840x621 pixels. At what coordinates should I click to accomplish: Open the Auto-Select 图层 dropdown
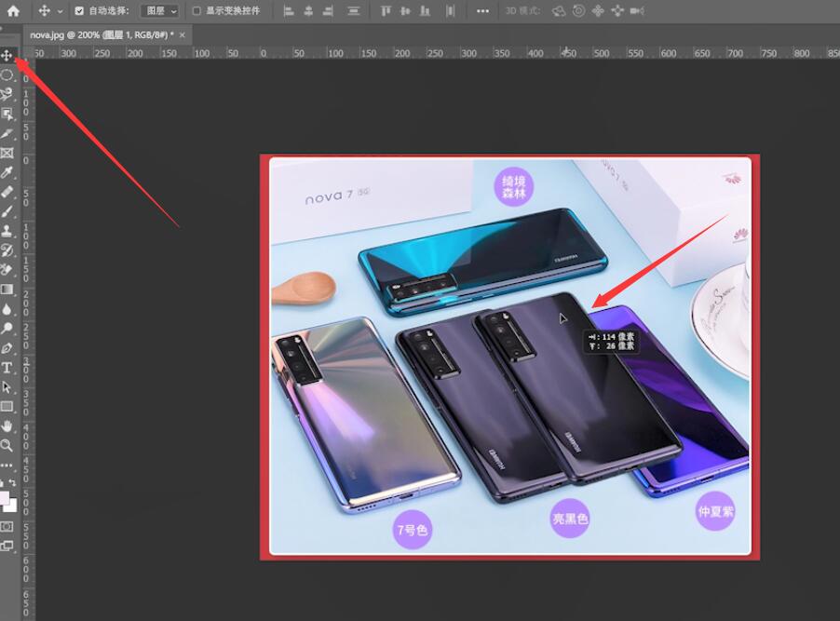coord(159,11)
